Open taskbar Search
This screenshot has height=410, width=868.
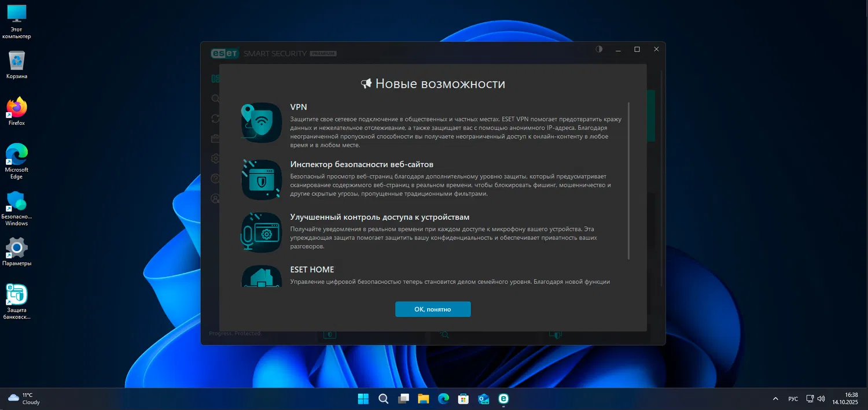(383, 398)
